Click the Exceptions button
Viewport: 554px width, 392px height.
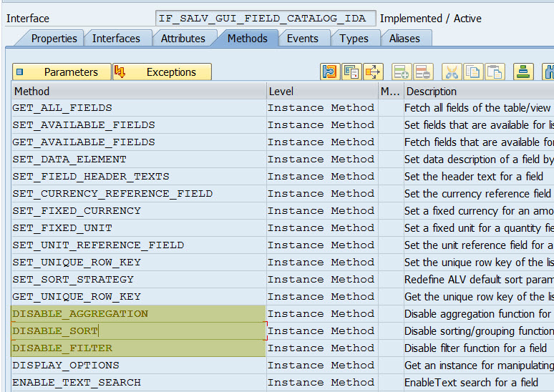tap(162, 72)
